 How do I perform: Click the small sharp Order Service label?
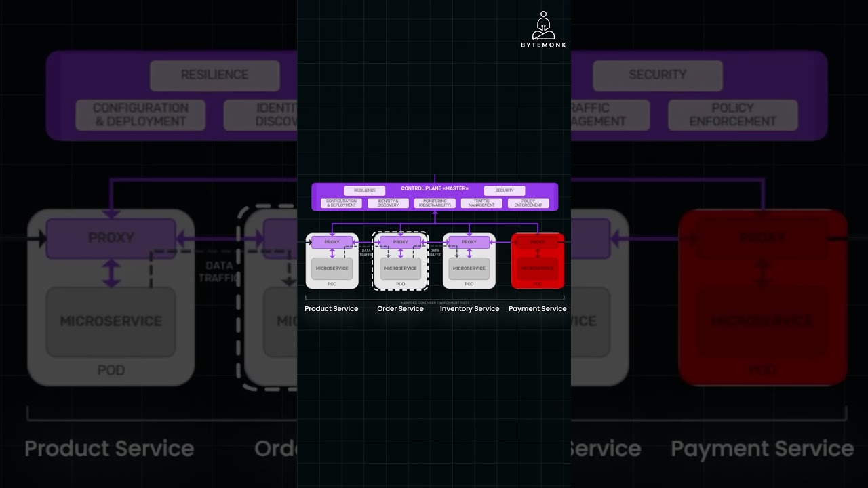tap(401, 309)
